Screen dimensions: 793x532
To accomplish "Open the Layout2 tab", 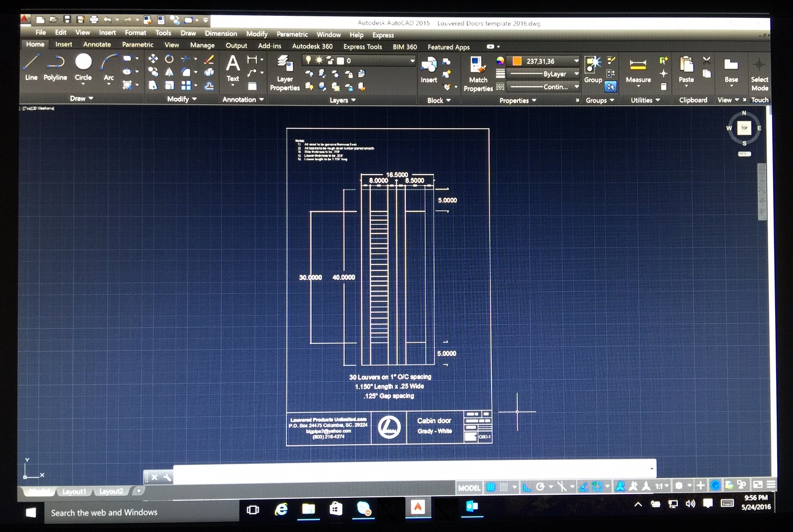I will [x=111, y=491].
